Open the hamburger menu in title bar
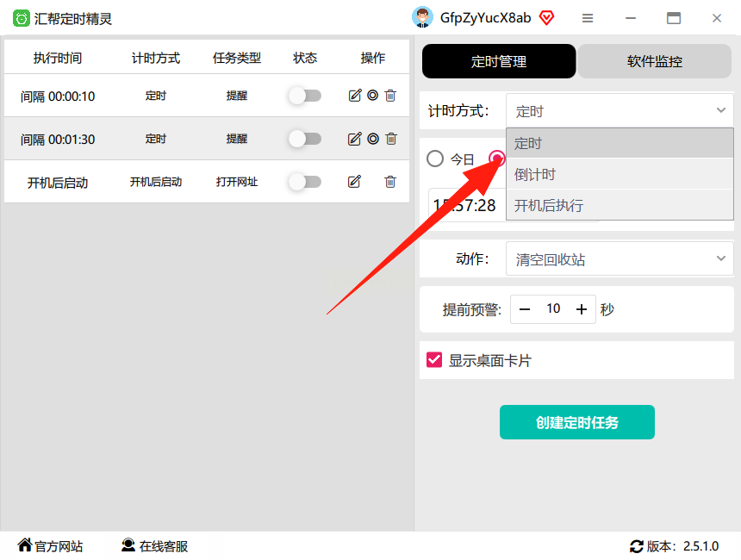 point(588,18)
